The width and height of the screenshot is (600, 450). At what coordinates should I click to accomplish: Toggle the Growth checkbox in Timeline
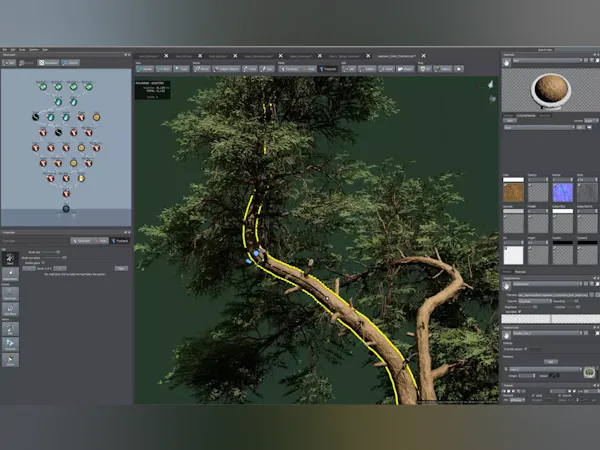coord(560,396)
